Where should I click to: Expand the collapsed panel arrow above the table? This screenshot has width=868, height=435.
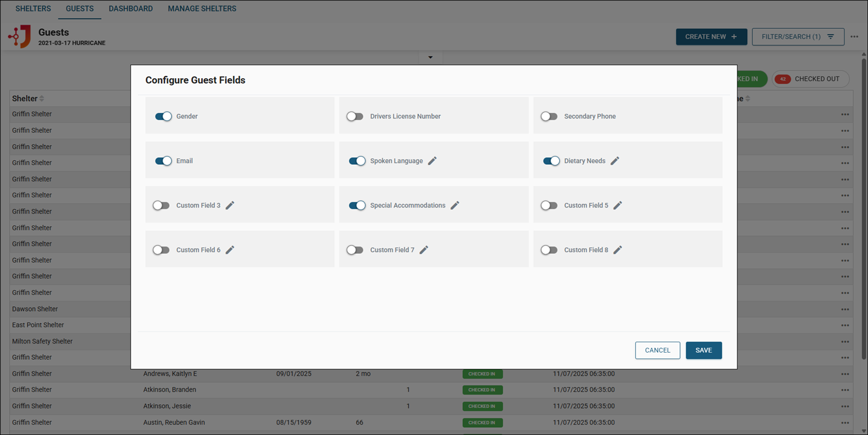430,57
